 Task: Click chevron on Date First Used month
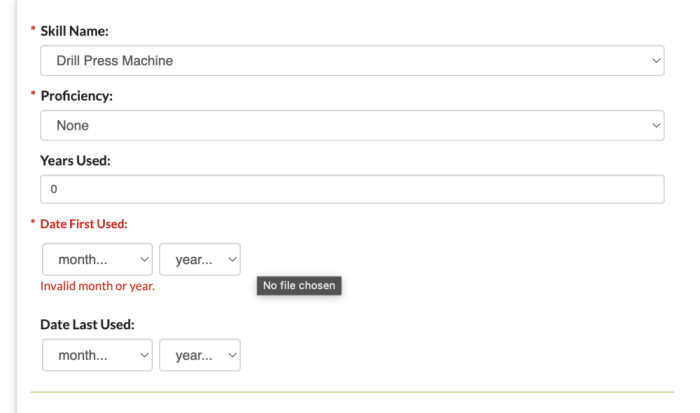click(x=143, y=259)
